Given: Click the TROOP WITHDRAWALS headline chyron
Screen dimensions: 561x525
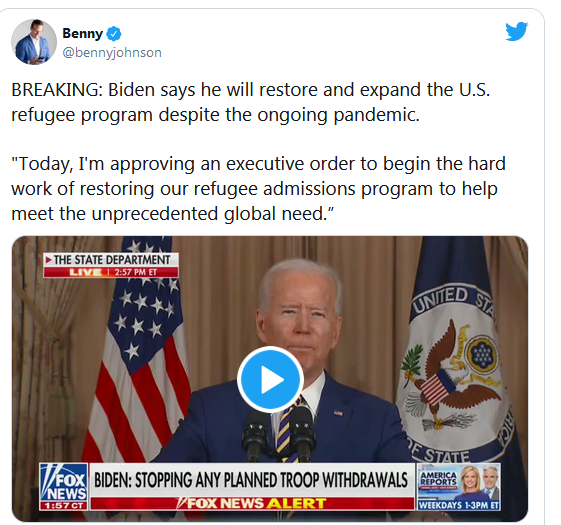Looking at the screenshot, I should click(x=252, y=480).
